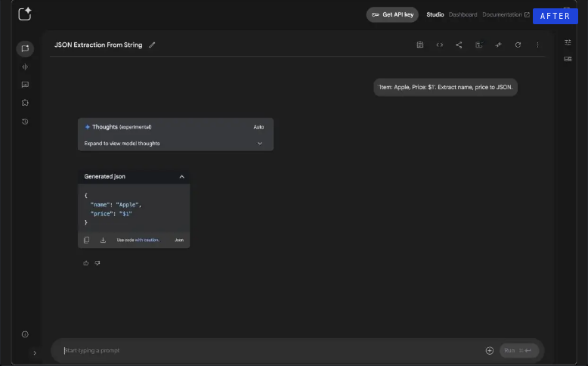588x366 pixels.
Task: Expand the Thoughts panel chevron
Action: 260,144
